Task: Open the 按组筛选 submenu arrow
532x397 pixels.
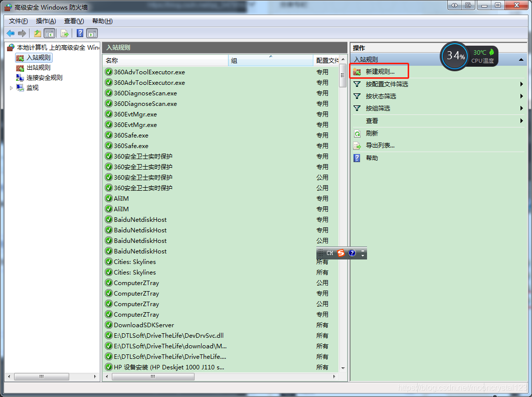Action: click(521, 108)
